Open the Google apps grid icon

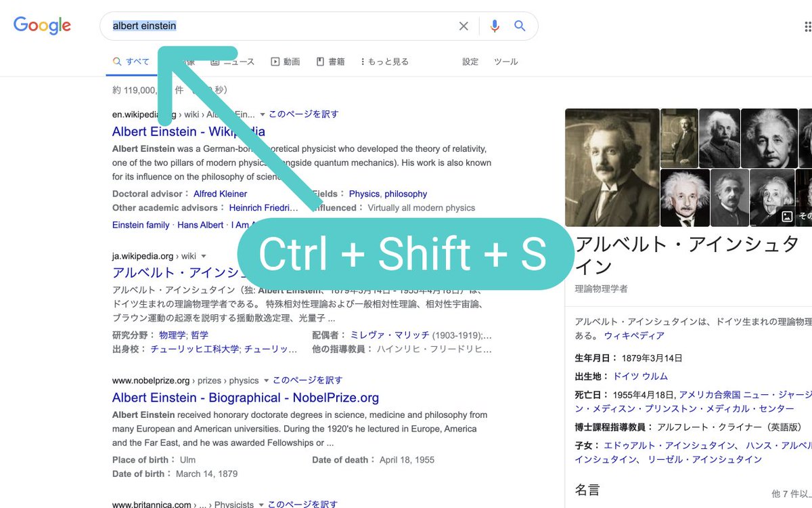[807, 26]
